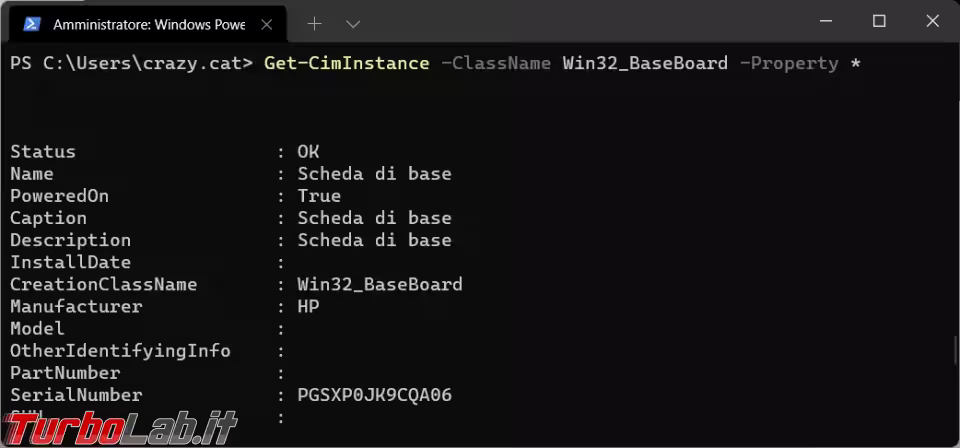960x448 pixels.
Task: Click the -ClassName parameter in the command
Action: (496, 63)
